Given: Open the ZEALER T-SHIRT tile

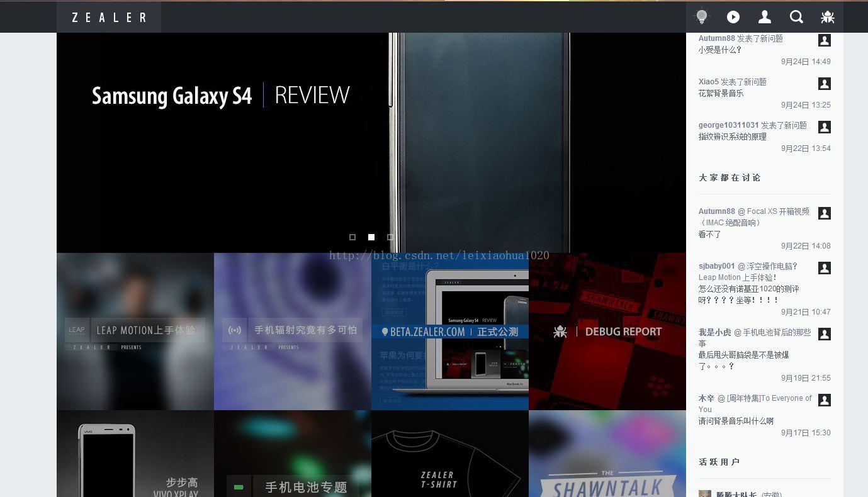Looking at the screenshot, I should (x=450, y=454).
